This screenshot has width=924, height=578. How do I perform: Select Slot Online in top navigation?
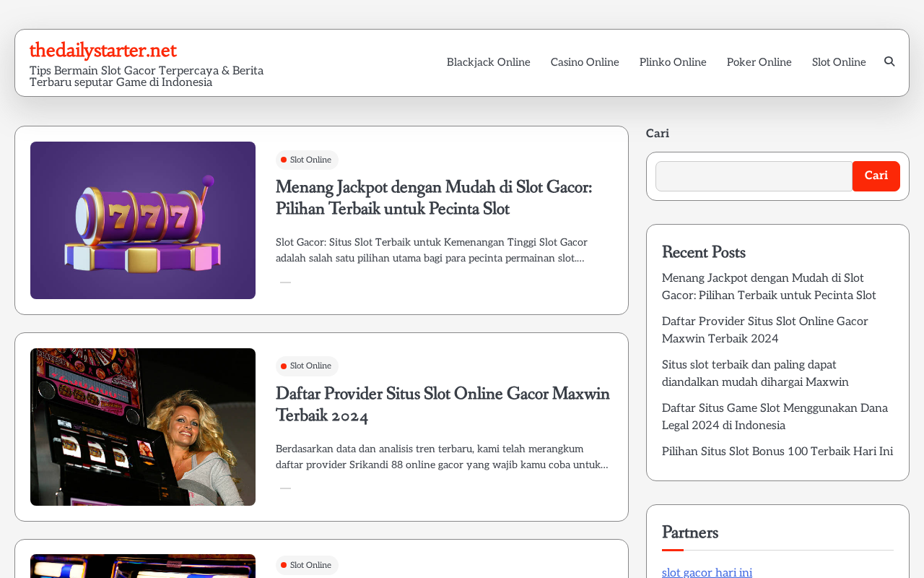pos(839,63)
